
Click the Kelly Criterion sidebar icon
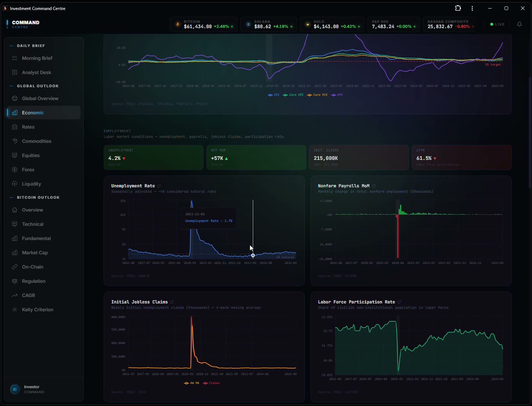15,309
